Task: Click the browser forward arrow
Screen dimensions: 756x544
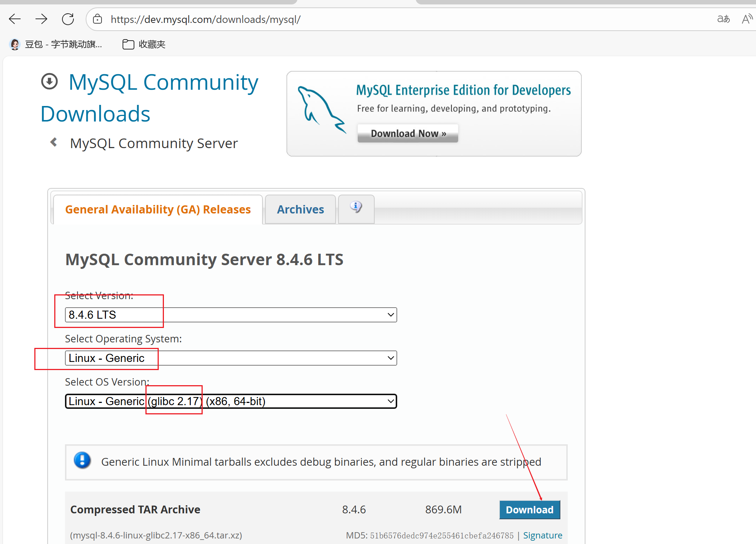Action: coord(41,19)
